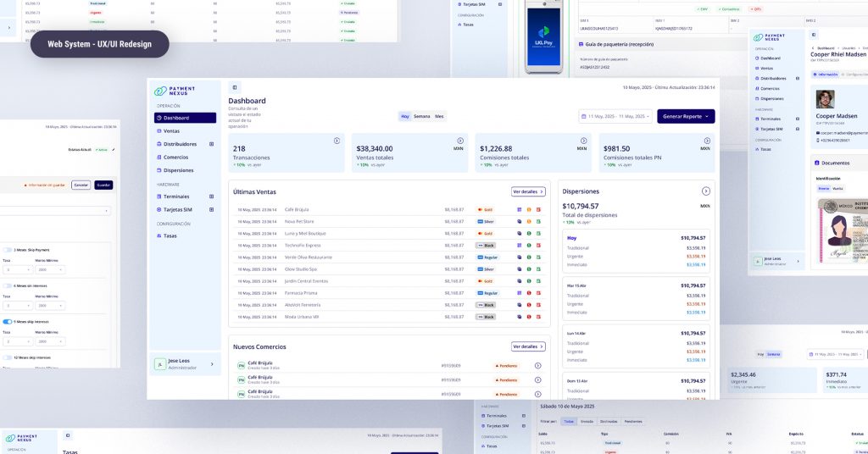Click Cooper Madsen's profile photo
The width and height of the screenshot is (868, 454).
click(825, 100)
